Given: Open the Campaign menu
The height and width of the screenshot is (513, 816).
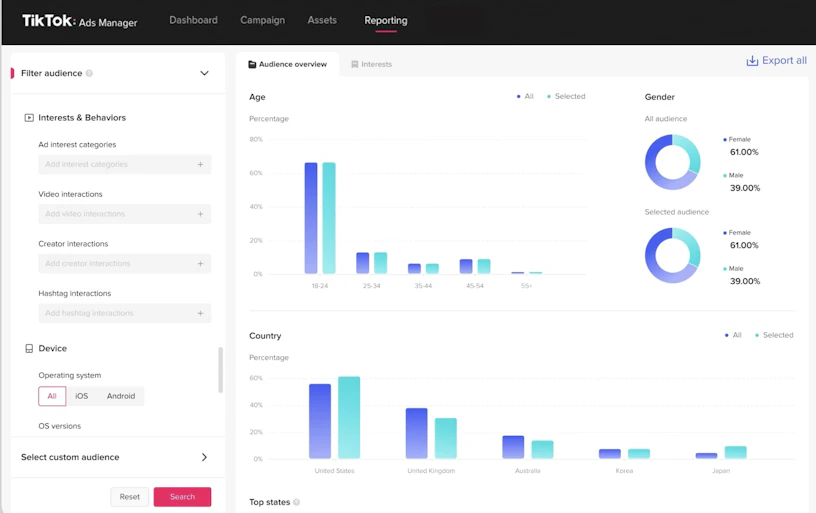Looking at the screenshot, I should [x=262, y=20].
